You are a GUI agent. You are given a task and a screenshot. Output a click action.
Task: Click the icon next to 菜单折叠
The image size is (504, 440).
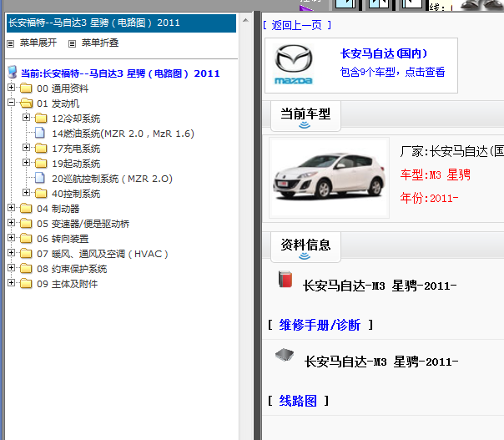coord(72,43)
